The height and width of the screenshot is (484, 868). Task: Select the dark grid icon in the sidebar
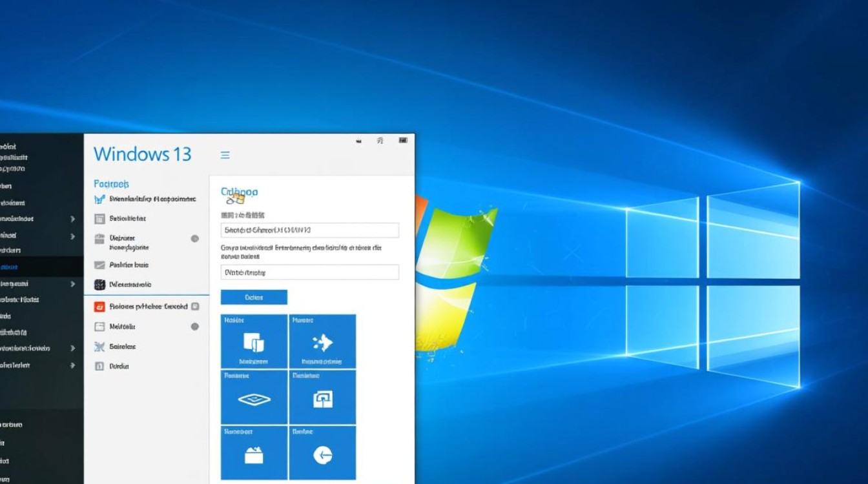tap(100, 284)
